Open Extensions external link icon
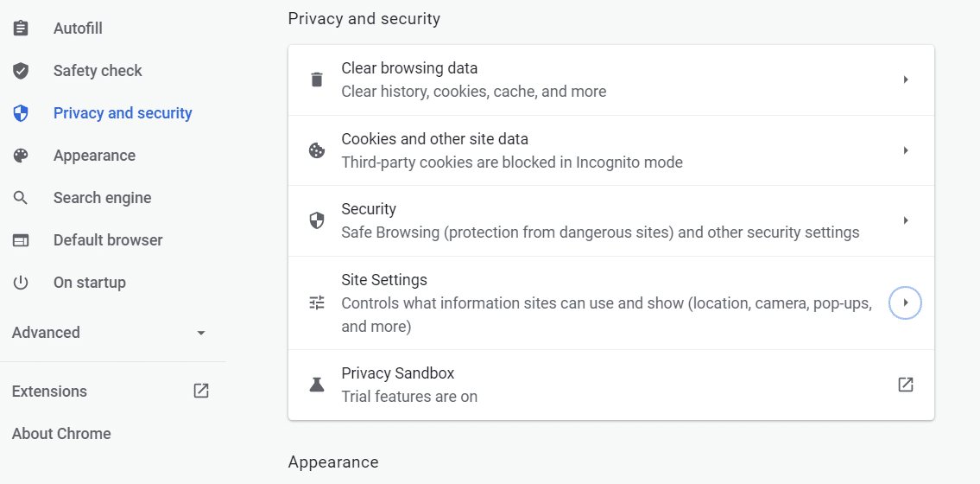 point(201,391)
